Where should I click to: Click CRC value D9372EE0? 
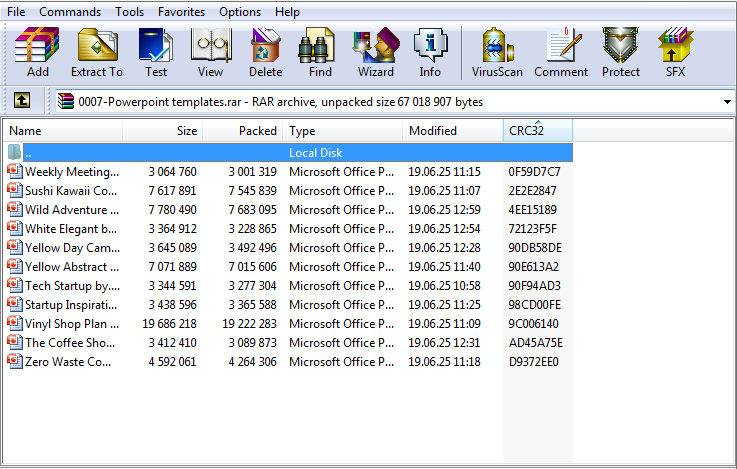(533, 362)
